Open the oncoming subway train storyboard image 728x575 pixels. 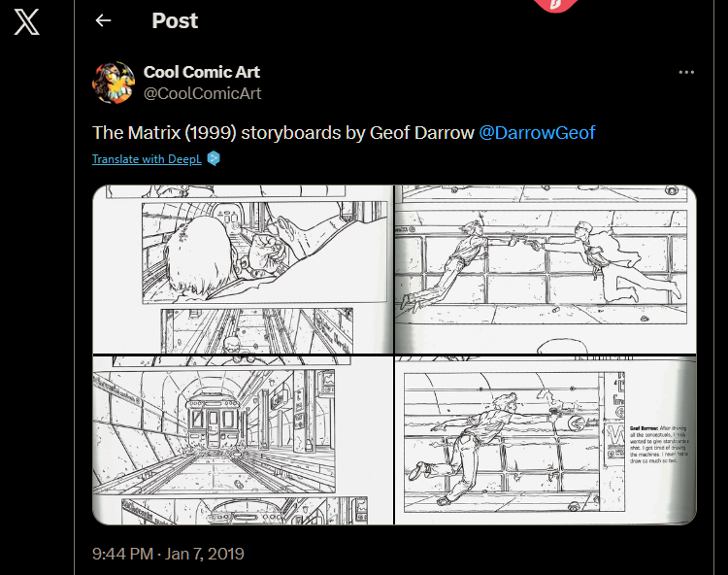[243, 440]
